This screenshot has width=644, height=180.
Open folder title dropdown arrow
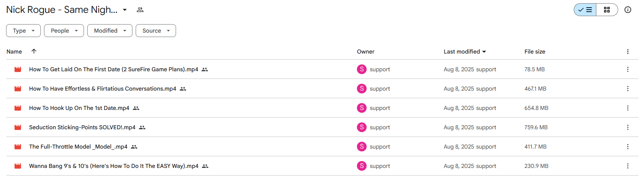coord(125,10)
